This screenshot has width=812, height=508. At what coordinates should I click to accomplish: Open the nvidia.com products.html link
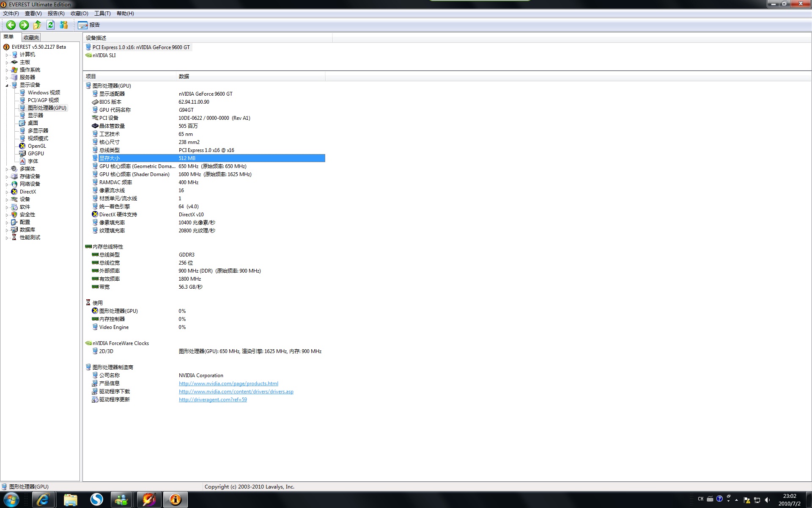228,384
